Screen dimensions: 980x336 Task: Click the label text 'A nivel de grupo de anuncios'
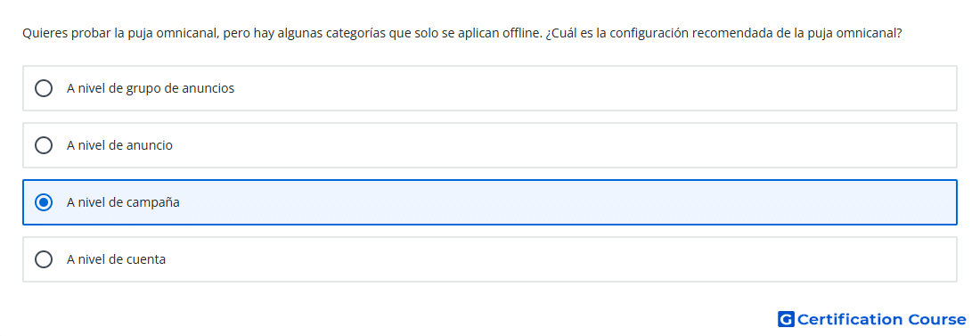coord(151,88)
